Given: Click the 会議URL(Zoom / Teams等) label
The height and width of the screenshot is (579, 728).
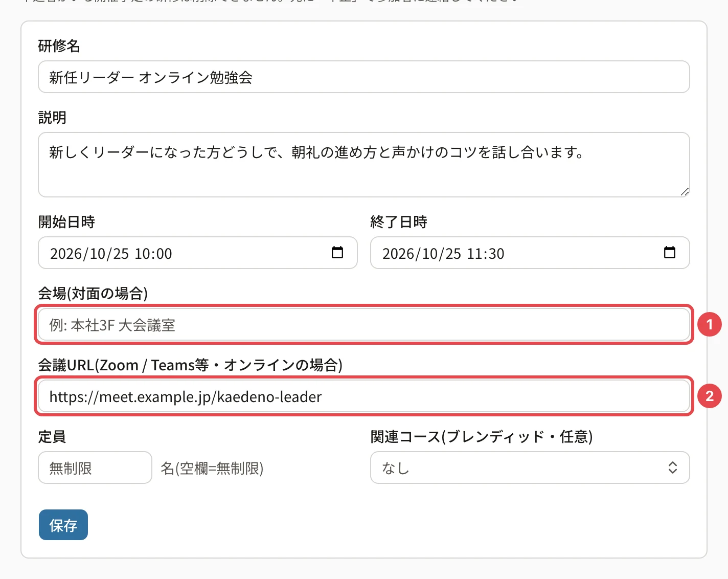Looking at the screenshot, I should (x=190, y=365).
